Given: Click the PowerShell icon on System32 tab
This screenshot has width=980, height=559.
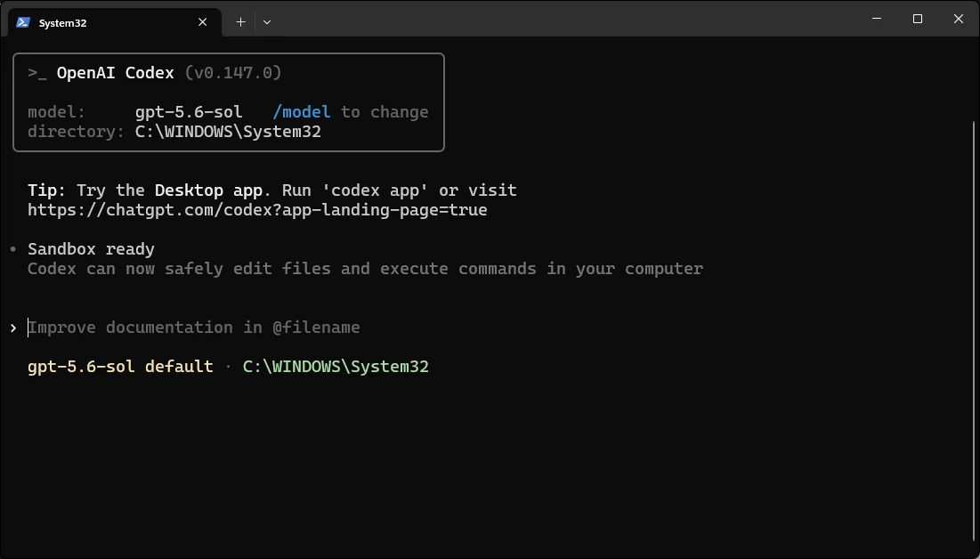Looking at the screenshot, I should 23,22.
